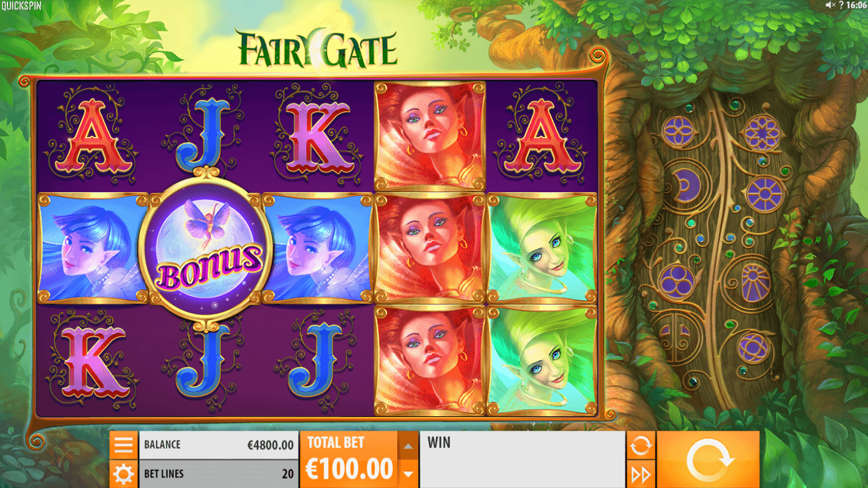This screenshot has height=488, width=868.
Task: Click the Win amount panel
Action: point(523,460)
